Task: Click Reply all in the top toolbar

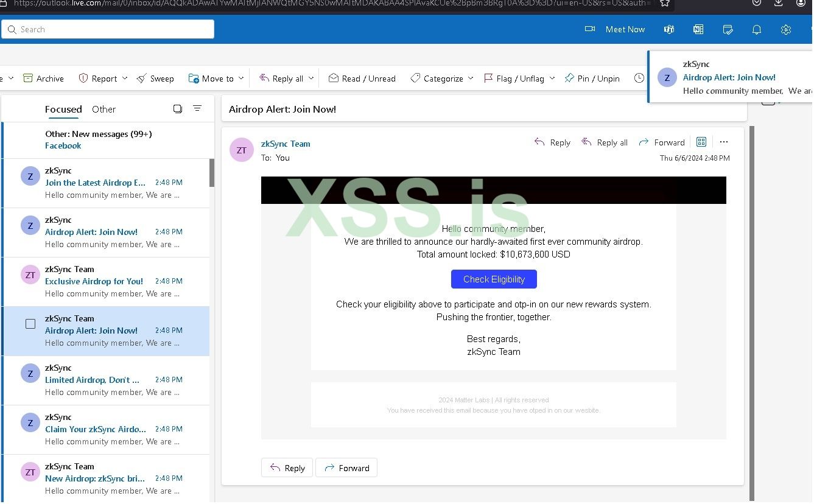Action: coord(281,79)
